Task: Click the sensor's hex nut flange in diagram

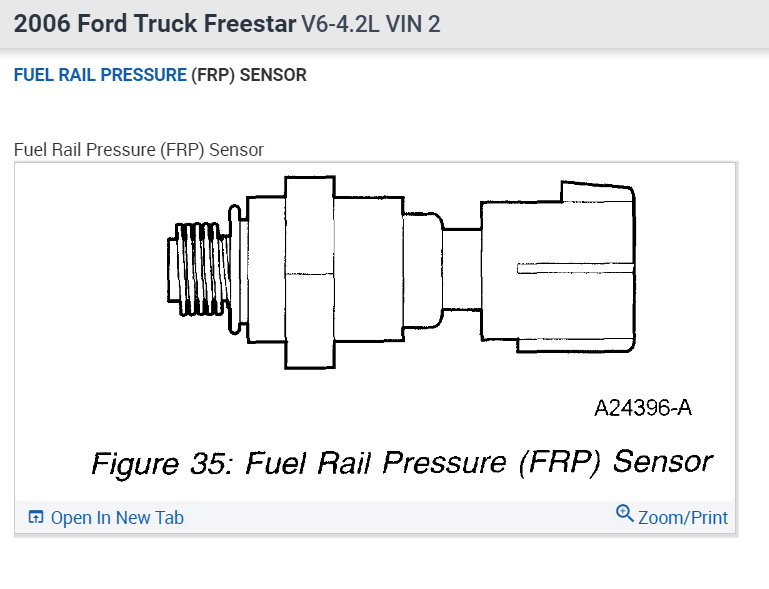Action: (308, 272)
